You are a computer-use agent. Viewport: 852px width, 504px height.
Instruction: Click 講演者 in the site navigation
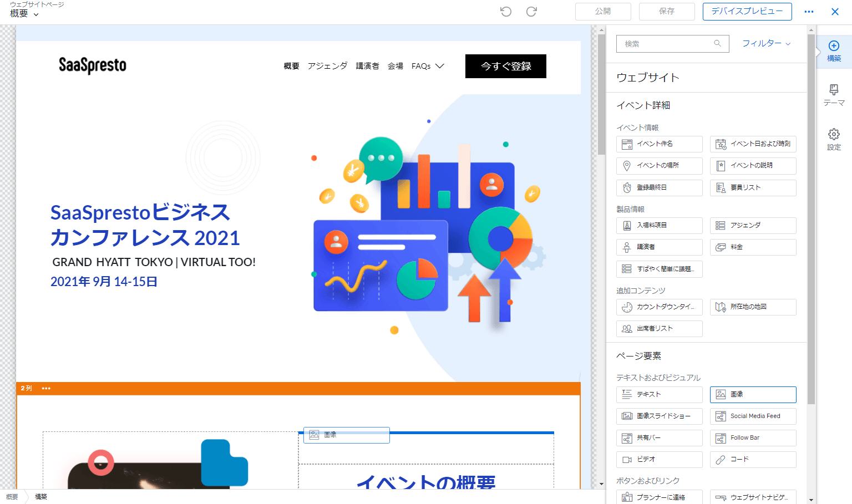[367, 66]
